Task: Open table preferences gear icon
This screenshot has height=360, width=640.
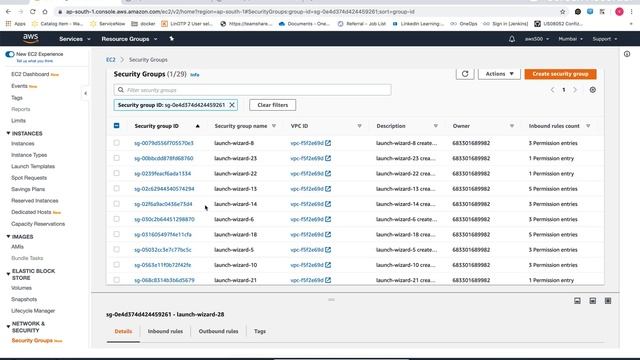Action: (x=593, y=90)
